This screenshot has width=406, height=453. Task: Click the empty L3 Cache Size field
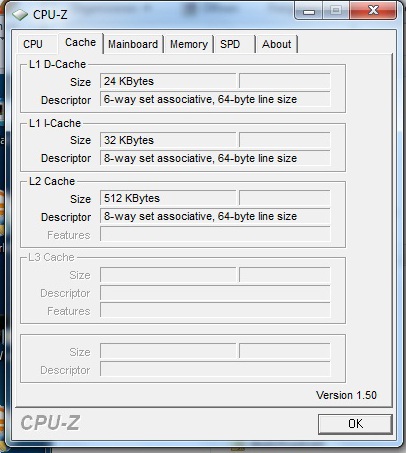coord(168,275)
